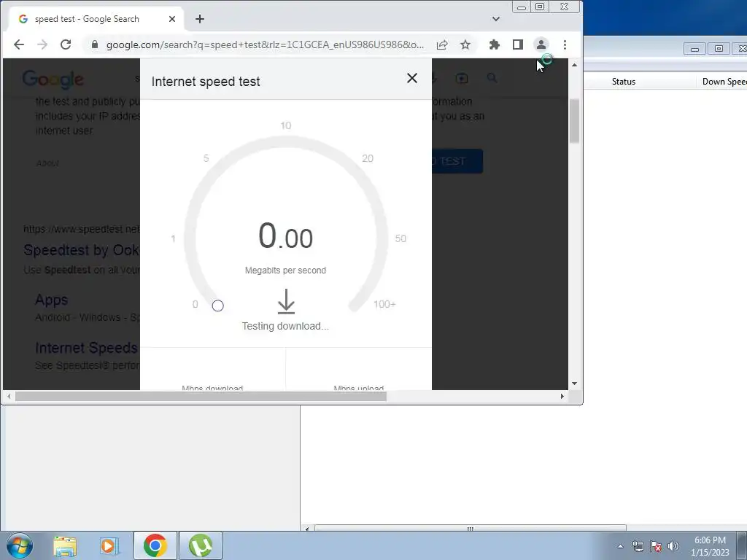Image resolution: width=747 pixels, height=560 pixels.
Task: Open Windows Explorer from taskbar
Action: click(x=65, y=545)
